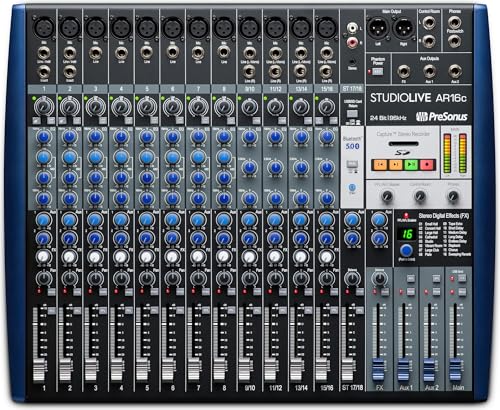Toggle the USB/SD Card Return button
Image resolution: width=500 pixels, height=410 pixels.
(352, 113)
